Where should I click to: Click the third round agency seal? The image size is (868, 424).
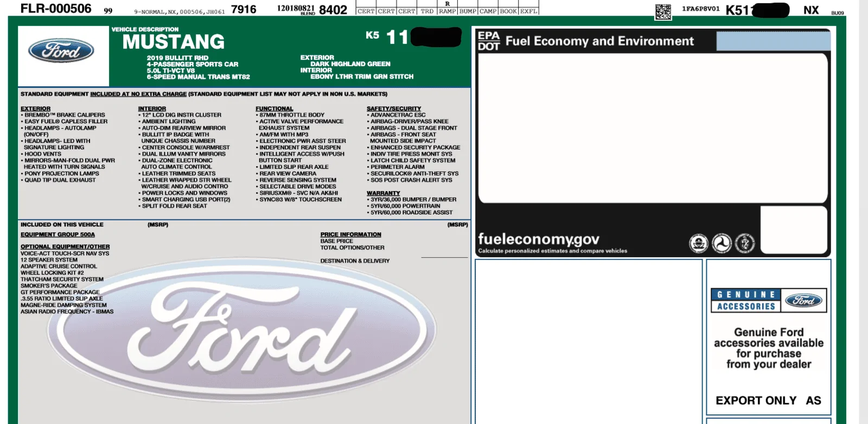745,243
